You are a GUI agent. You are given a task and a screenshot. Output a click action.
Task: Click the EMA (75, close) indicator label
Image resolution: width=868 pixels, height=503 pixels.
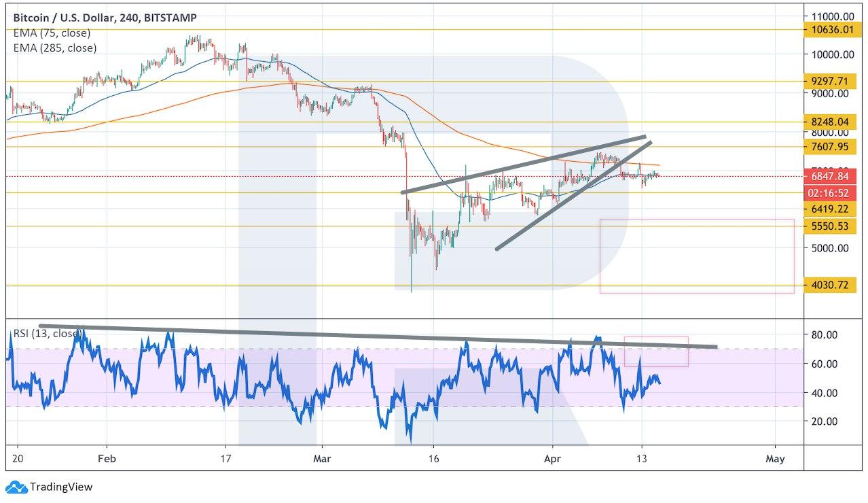[52, 33]
